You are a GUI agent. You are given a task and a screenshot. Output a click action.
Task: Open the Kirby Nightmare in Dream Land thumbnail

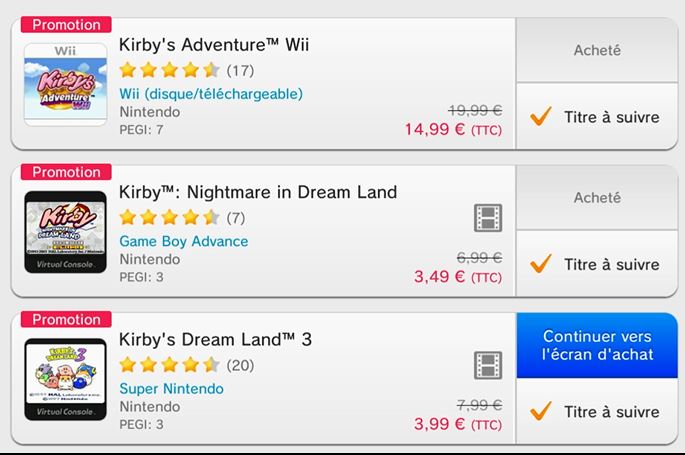click(x=65, y=231)
